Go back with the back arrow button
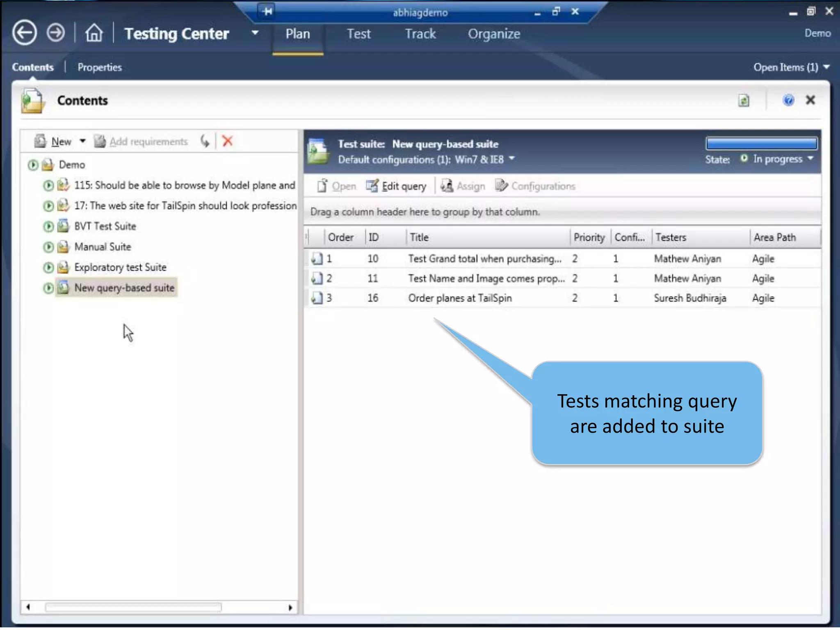 (25, 33)
